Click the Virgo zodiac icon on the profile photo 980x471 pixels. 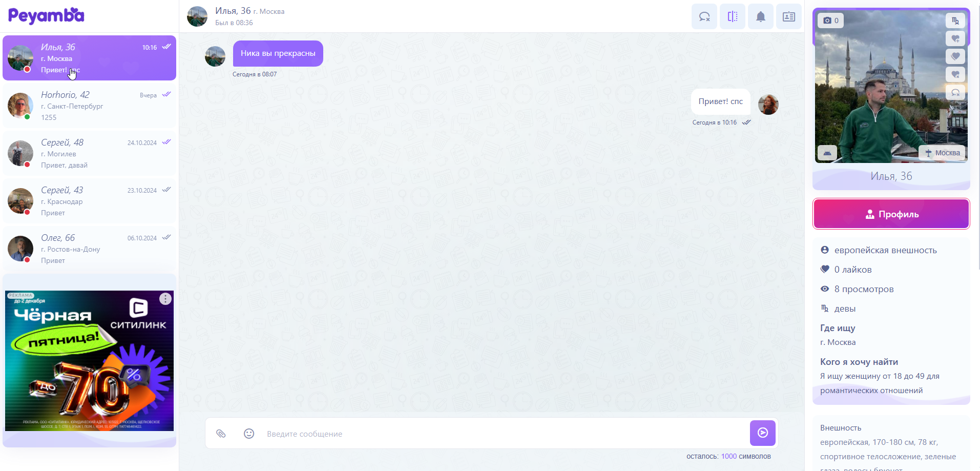click(955, 21)
